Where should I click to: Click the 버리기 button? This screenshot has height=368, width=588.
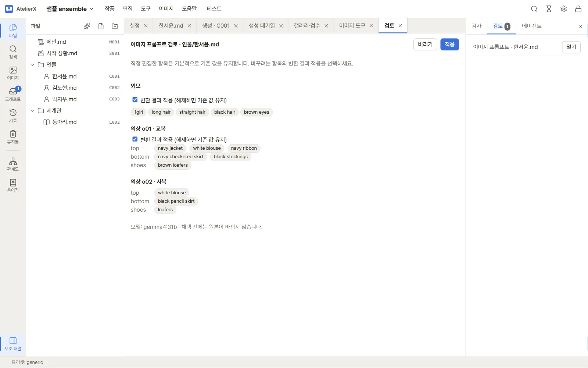pyautogui.click(x=425, y=45)
